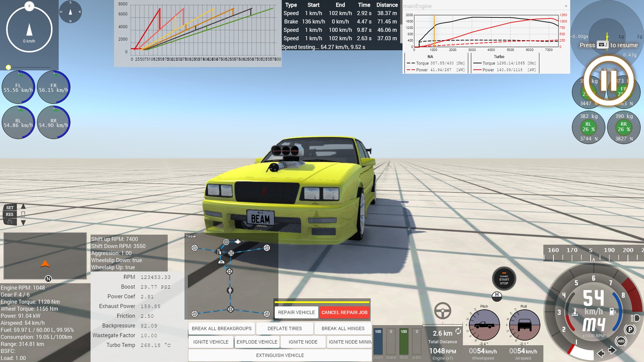Click the headlight high beam indicator

[x=635, y=318]
